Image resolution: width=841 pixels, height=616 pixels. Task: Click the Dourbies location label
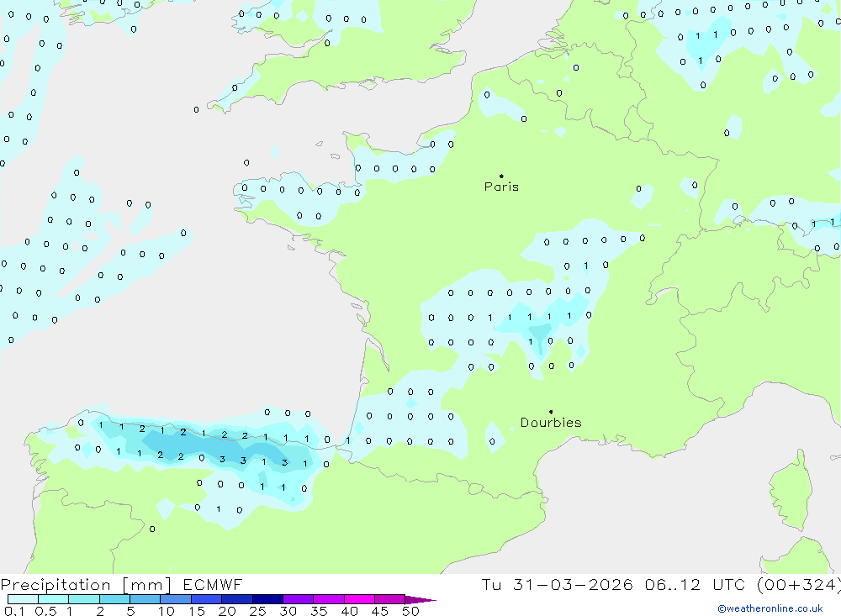click(x=551, y=423)
